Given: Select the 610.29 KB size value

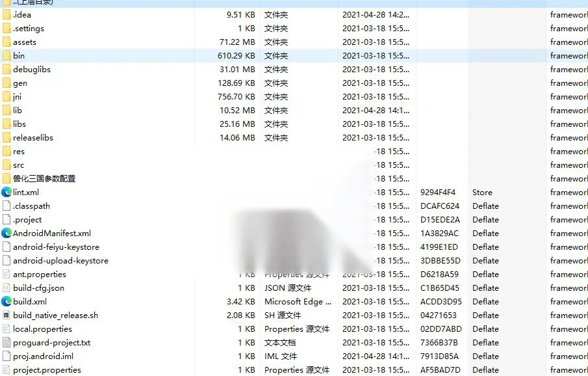Looking at the screenshot, I should click(236, 55).
